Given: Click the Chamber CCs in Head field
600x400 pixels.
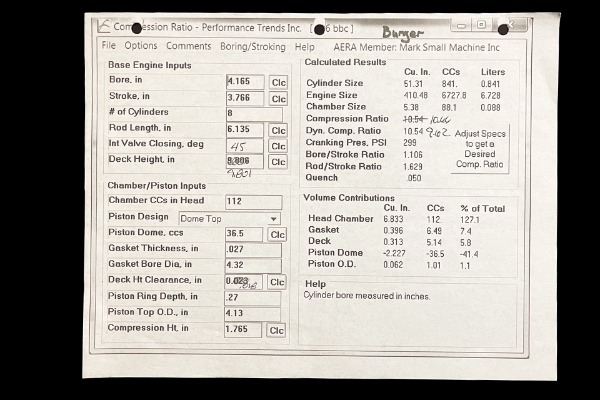Looking at the screenshot, I should 254,202.
